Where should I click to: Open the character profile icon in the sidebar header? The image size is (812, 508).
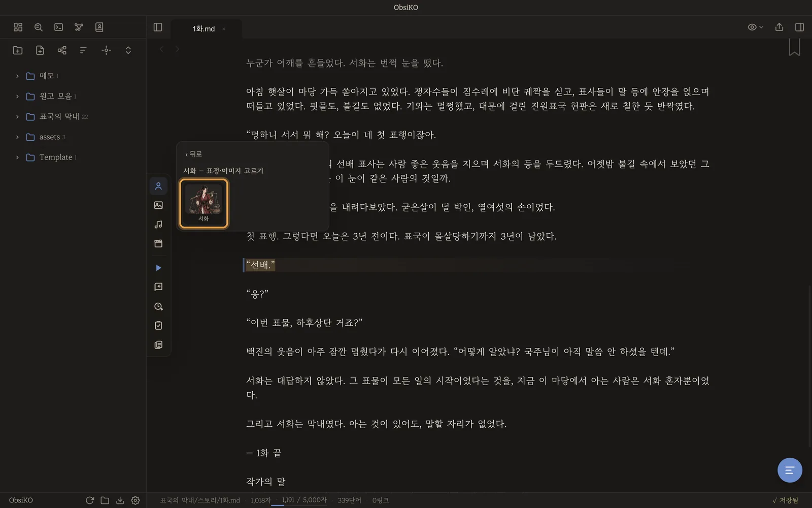(x=99, y=27)
